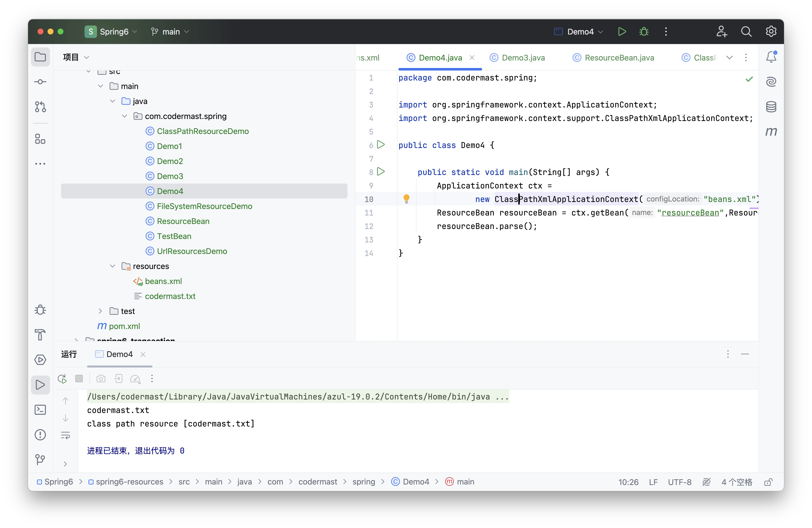The width and height of the screenshot is (812, 528).
Task: Toggle the Project tool window folder icon
Action: [x=40, y=57]
